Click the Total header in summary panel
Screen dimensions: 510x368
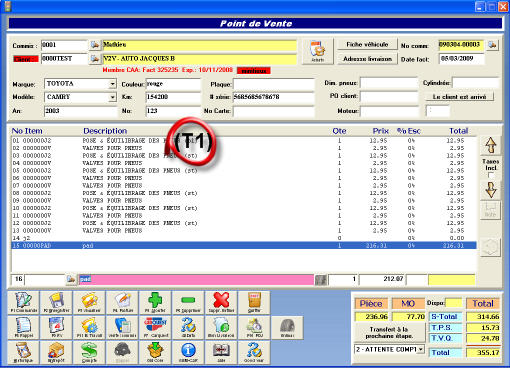483,303
